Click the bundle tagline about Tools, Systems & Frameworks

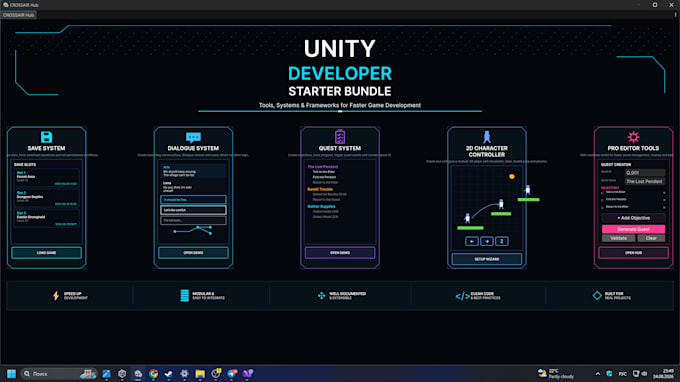click(340, 105)
